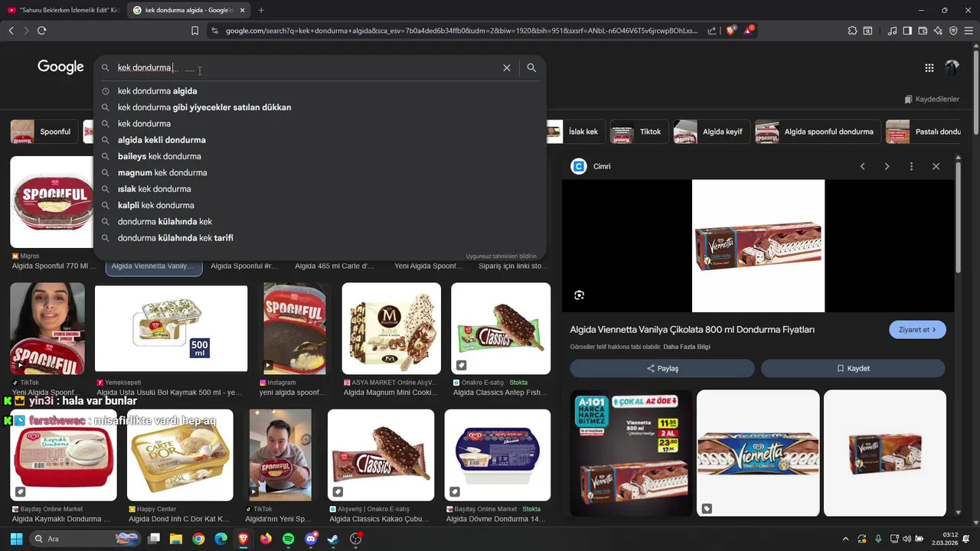Filter by the Spoonful chip
The width and height of the screenshot is (980, 551).
(x=44, y=132)
